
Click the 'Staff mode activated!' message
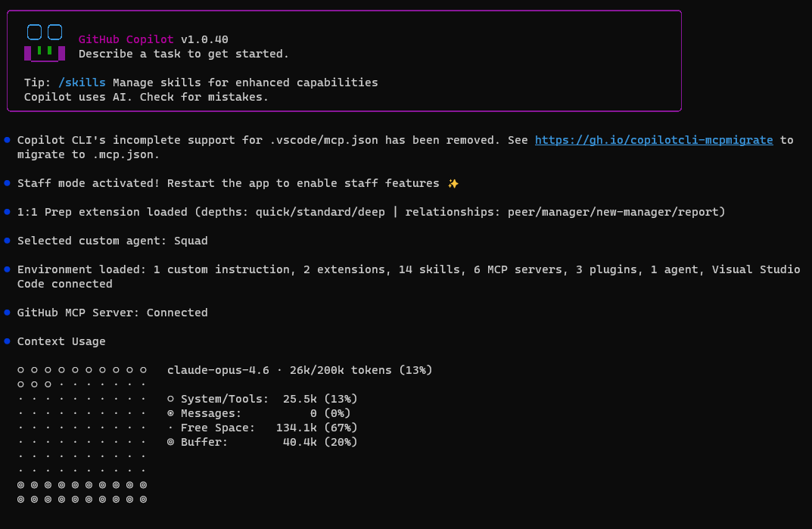point(238,183)
